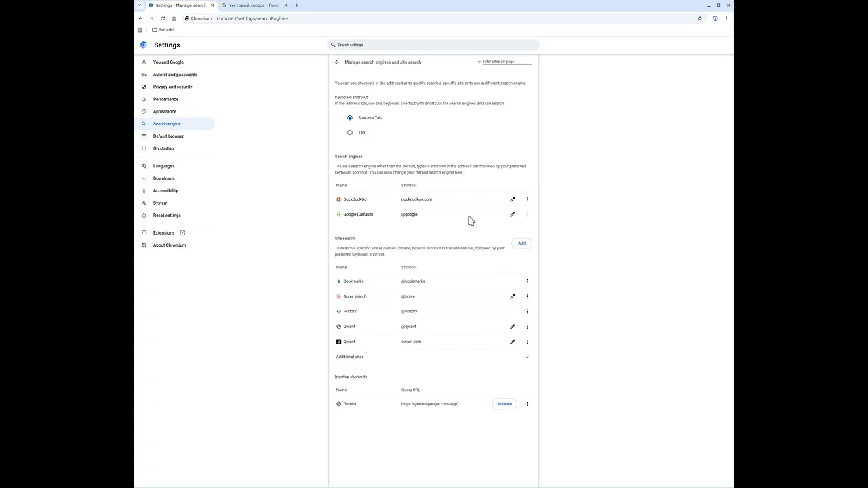The width and height of the screenshot is (868, 488).
Task: Expand the Additional sites section
Action: (433, 357)
